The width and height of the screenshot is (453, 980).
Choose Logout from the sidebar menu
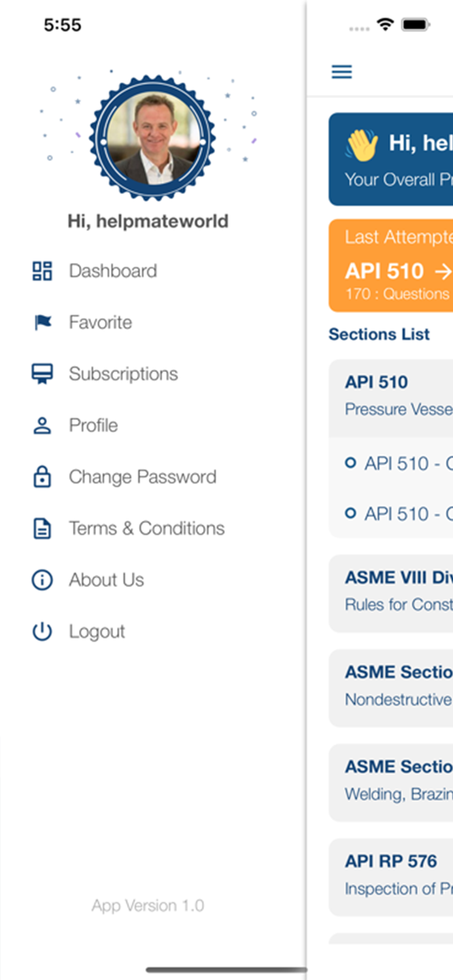pos(96,631)
